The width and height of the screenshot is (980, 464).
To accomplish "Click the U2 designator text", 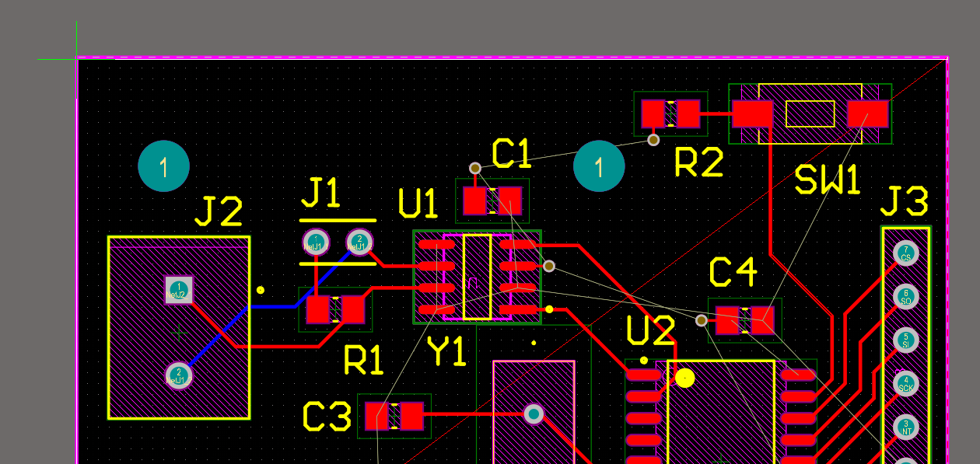I will tap(651, 332).
